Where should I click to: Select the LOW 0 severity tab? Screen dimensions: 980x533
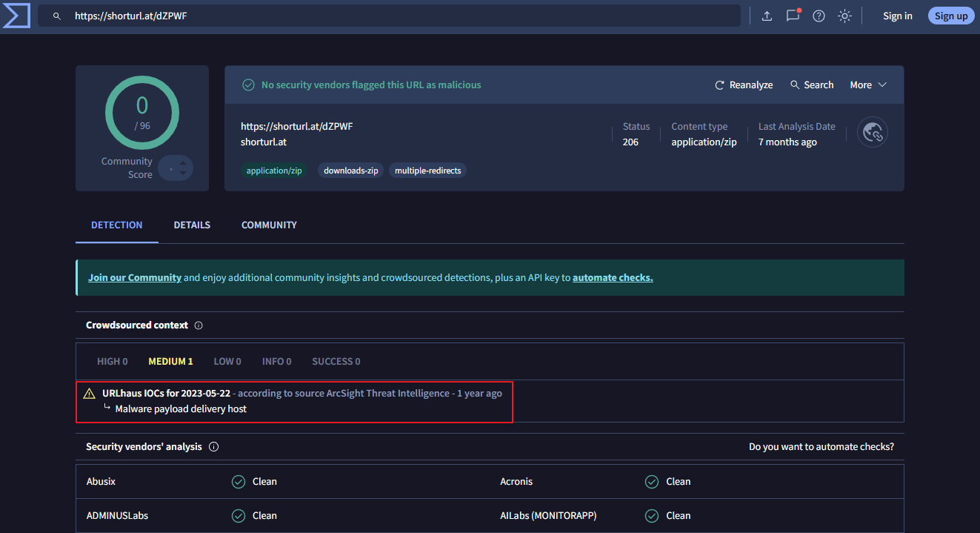(x=227, y=362)
